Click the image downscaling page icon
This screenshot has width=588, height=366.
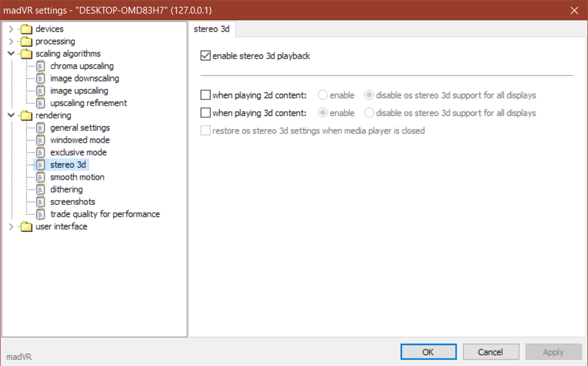(x=41, y=78)
